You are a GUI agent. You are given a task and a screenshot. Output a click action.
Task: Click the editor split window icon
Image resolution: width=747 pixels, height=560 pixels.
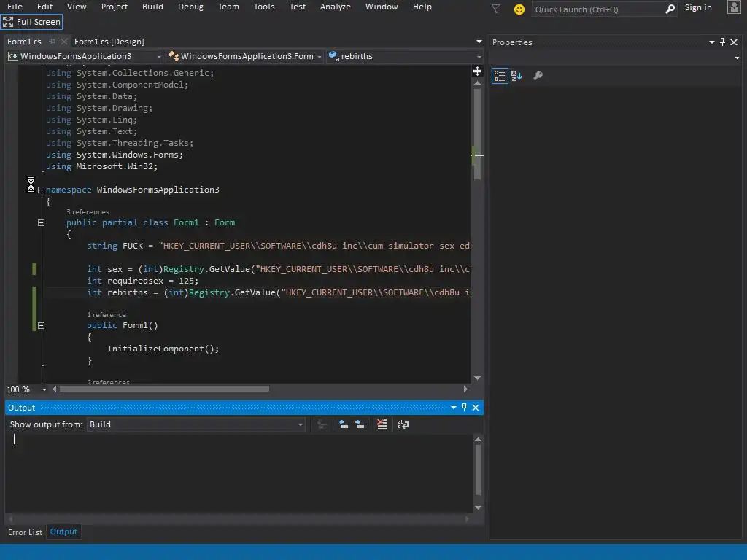click(477, 71)
